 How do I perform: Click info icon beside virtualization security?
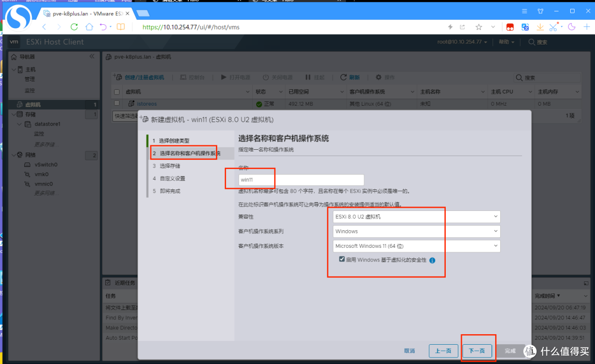[x=432, y=260]
